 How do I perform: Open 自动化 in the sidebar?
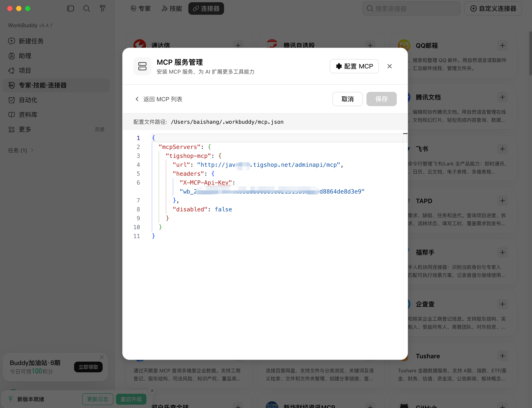point(56,100)
